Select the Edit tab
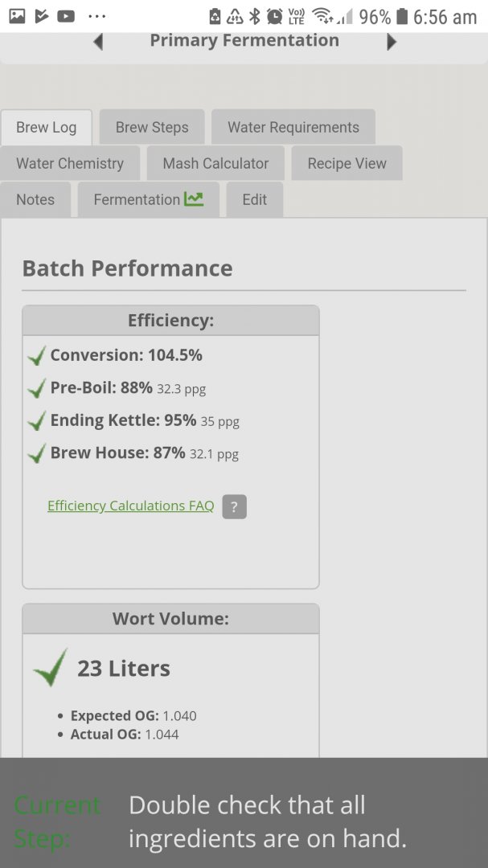 tap(255, 199)
